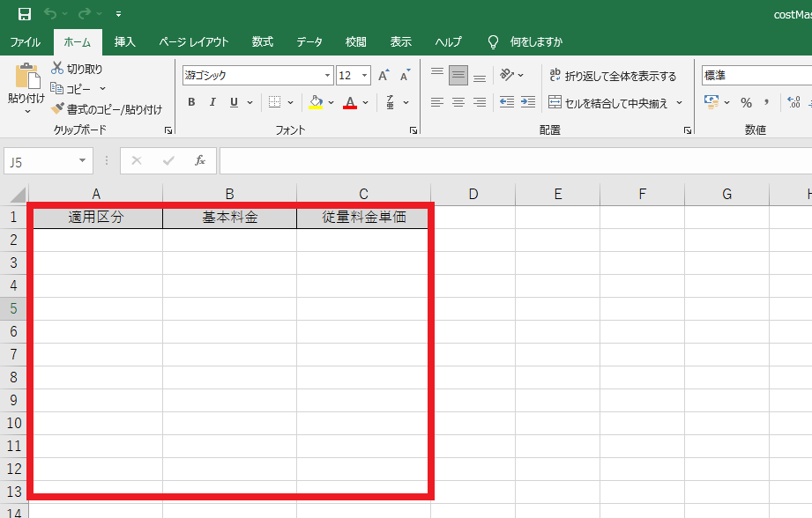
Task: Click the Insert Function fx icon
Action: (x=200, y=160)
